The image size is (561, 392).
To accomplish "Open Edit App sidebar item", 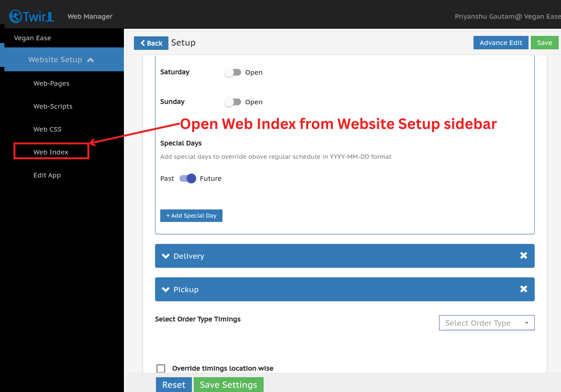I will 47,175.
